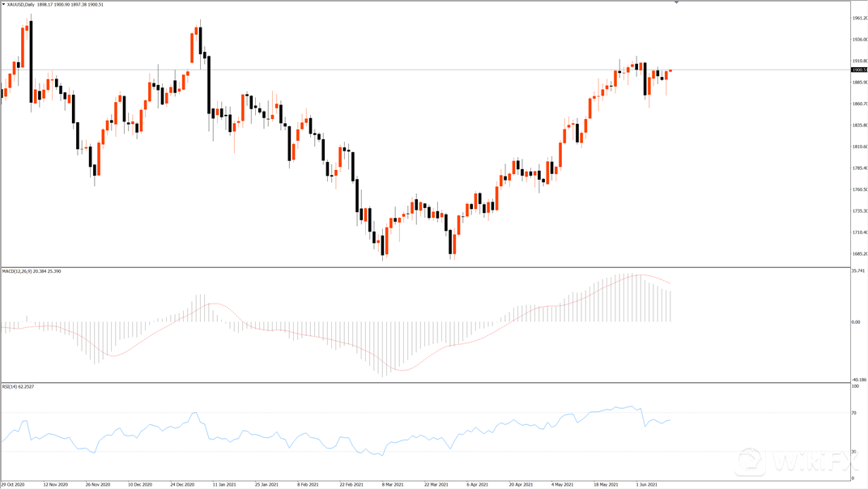Click the 1810.60 price scale label
This screenshot has height=489, width=868.
point(858,147)
